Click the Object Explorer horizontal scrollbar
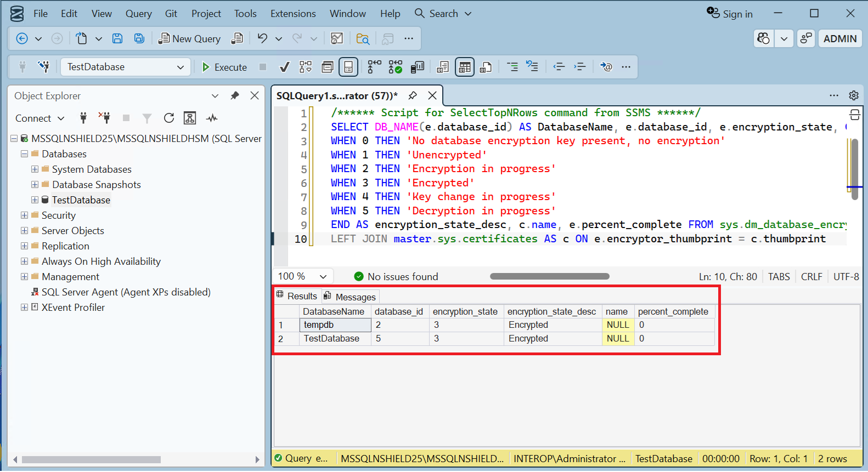 (92, 459)
